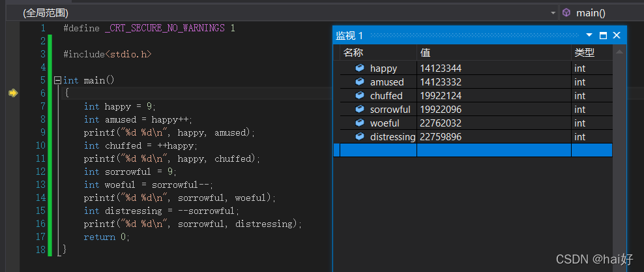The height and width of the screenshot is (272, 644).
Task: Click the variable icon beside chuffed
Action: pos(359,95)
